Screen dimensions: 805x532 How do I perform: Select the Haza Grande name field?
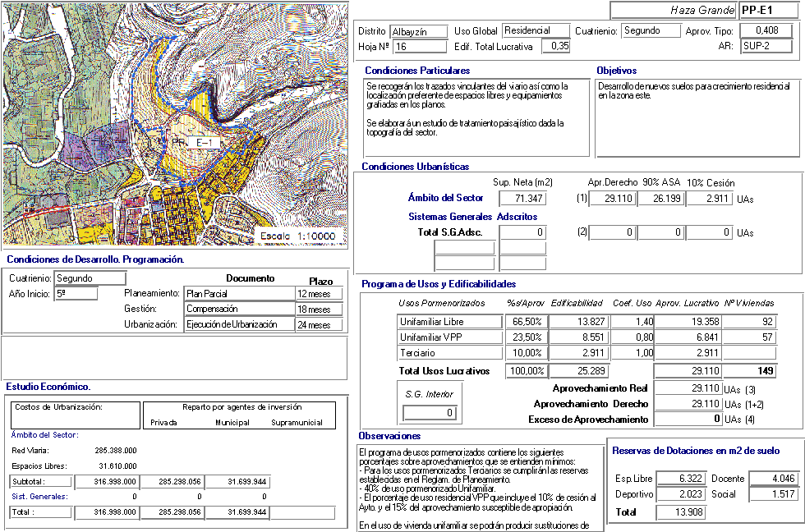[x=673, y=10]
